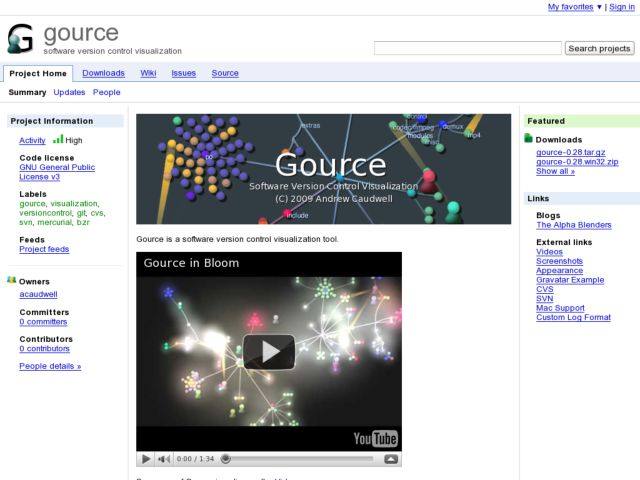Expand the People details link

click(50, 366)
